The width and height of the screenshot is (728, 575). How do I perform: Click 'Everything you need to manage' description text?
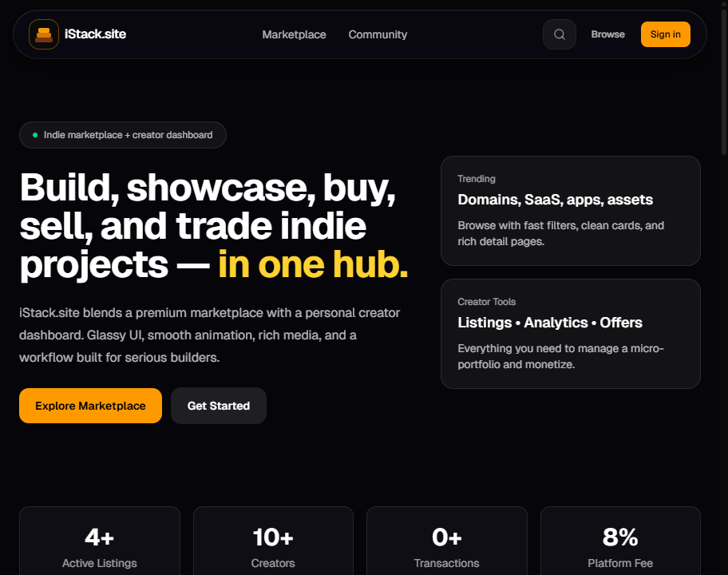click(561, 356)
